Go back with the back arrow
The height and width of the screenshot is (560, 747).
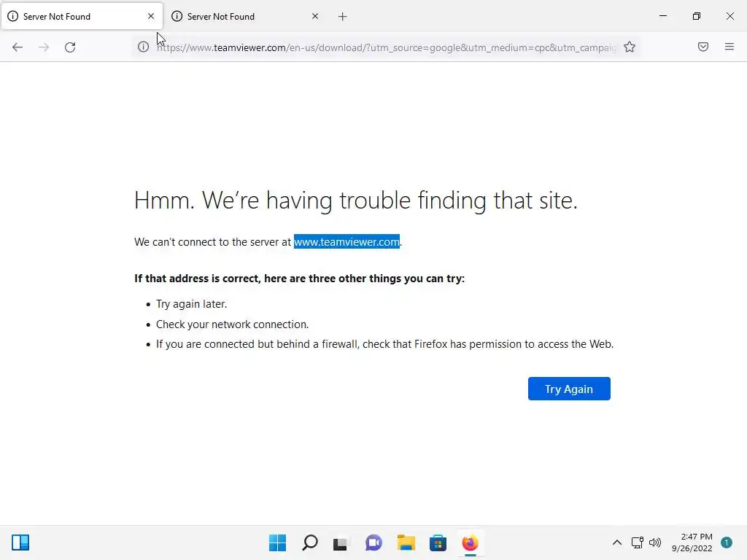(18, 47)
